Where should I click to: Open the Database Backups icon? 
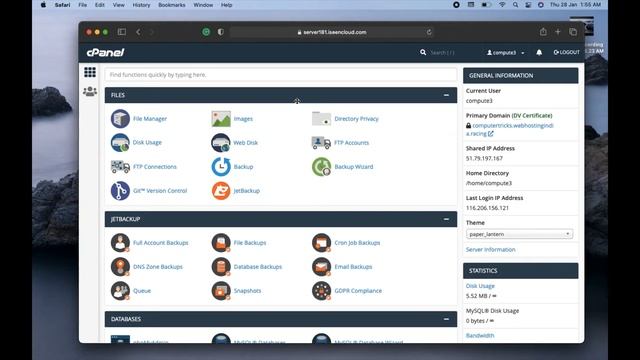(221, 267)
